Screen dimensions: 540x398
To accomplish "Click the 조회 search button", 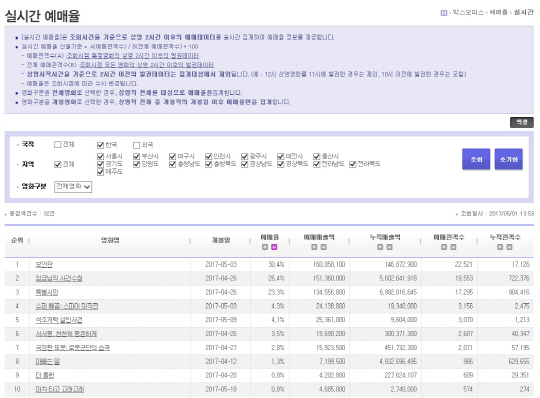I will (x=476, y=159).
